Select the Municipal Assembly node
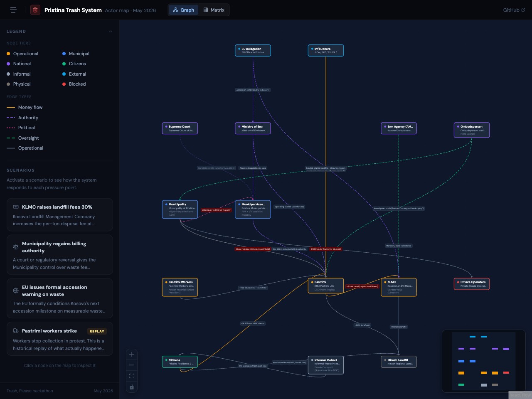The width and height of the screenshot is (532, 399). pos(253,209)
